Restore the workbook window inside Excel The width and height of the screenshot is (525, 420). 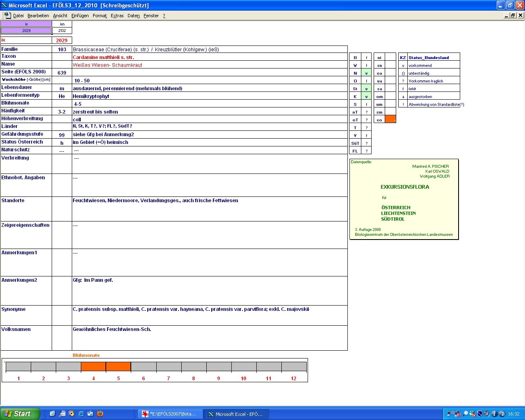pos(513,15)
